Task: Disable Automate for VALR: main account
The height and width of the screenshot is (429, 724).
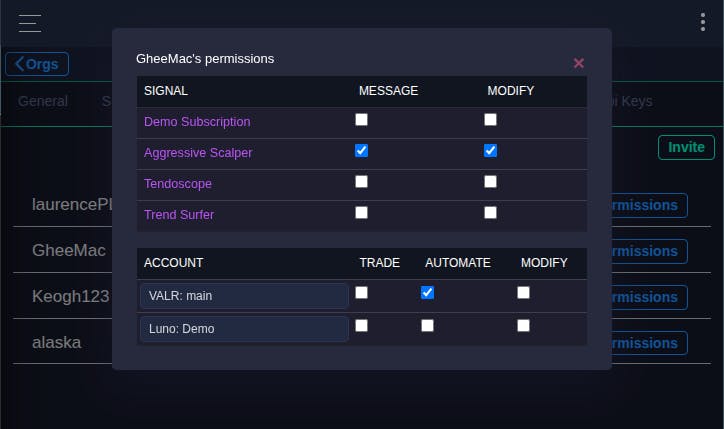Action: 428,293
